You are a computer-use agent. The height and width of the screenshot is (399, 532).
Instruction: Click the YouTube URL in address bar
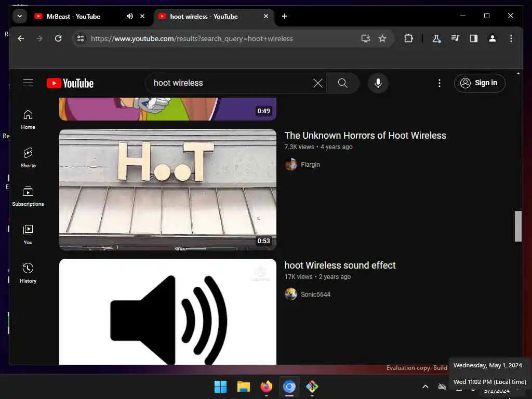(x=192, y=38)
